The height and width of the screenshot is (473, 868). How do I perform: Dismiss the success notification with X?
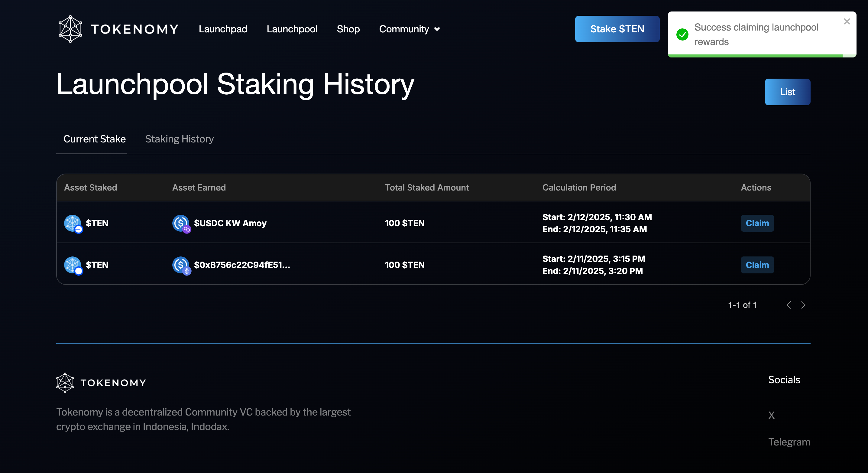(x=847, y=21)
